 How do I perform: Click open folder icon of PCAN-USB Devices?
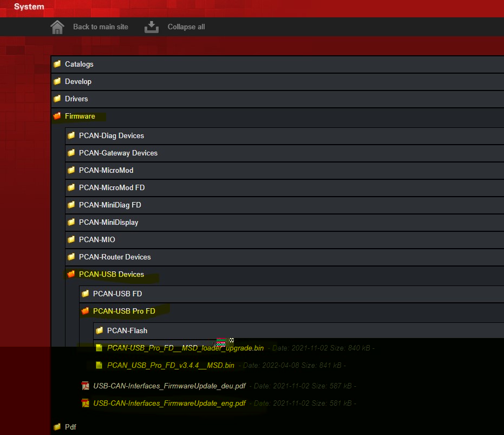[x=71, y=274]
